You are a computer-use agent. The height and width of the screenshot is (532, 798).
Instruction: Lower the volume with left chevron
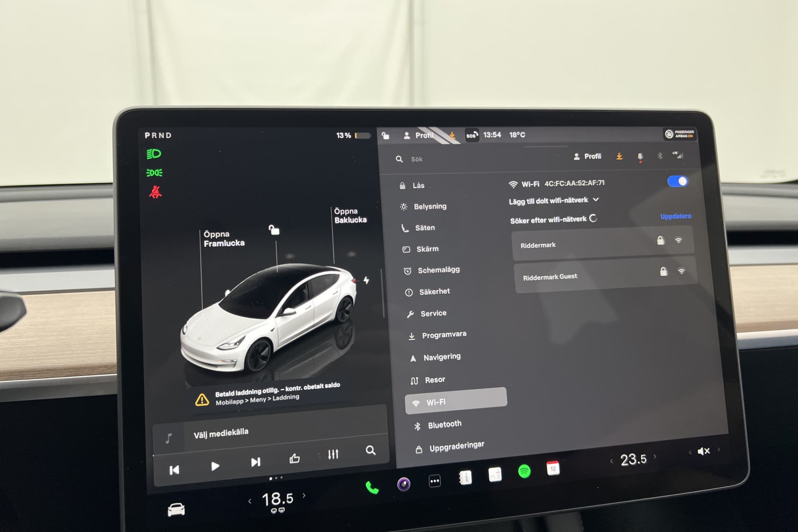coord(690,453)
